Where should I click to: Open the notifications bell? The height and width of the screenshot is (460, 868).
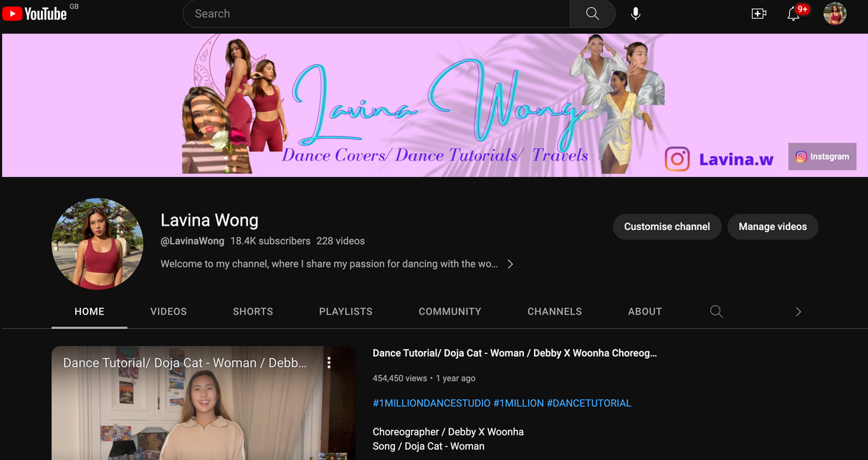coord(793,14)
